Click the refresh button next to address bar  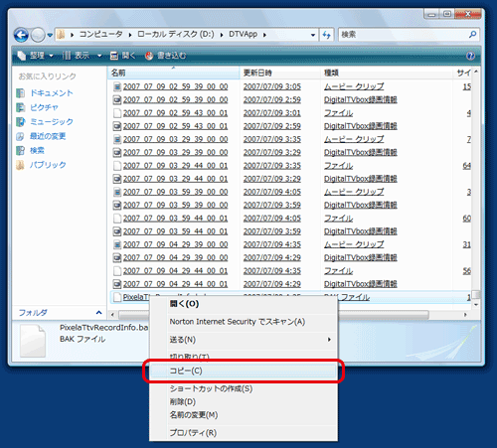326,35
